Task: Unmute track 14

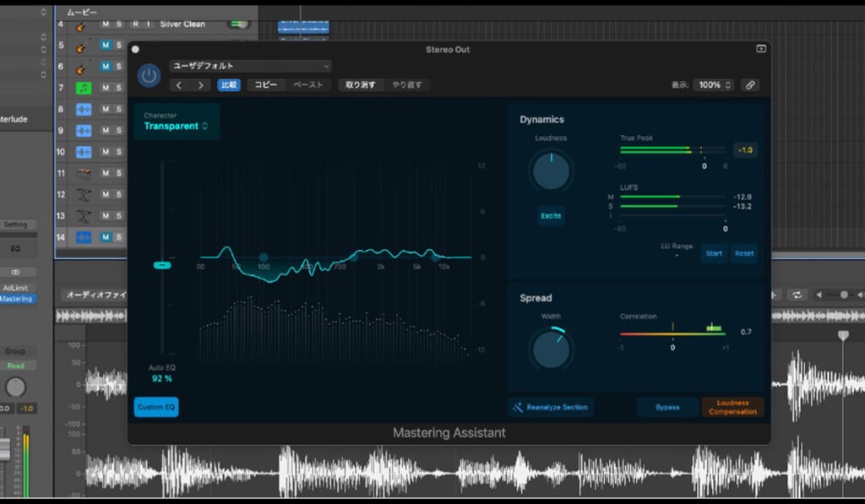Action: [106, 237]
